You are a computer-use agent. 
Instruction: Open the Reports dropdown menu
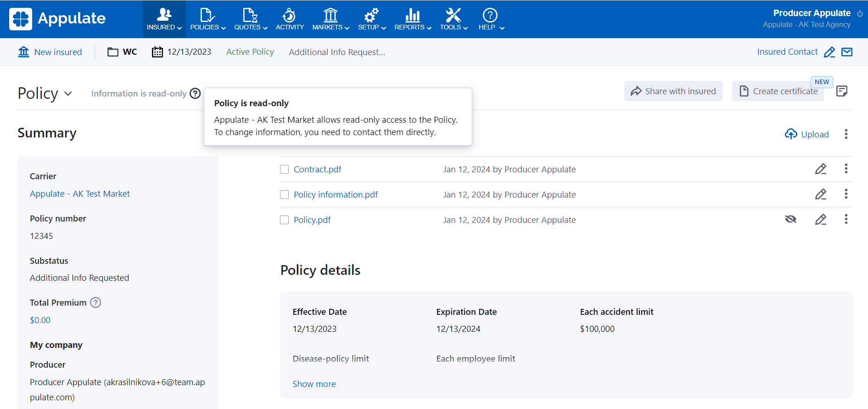[413, 19]
